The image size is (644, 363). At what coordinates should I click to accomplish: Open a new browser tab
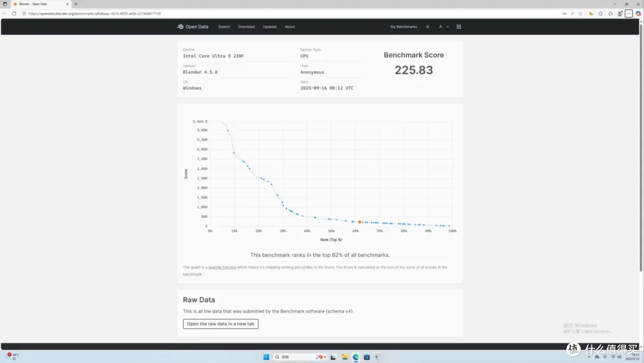(x=76, y=4)
